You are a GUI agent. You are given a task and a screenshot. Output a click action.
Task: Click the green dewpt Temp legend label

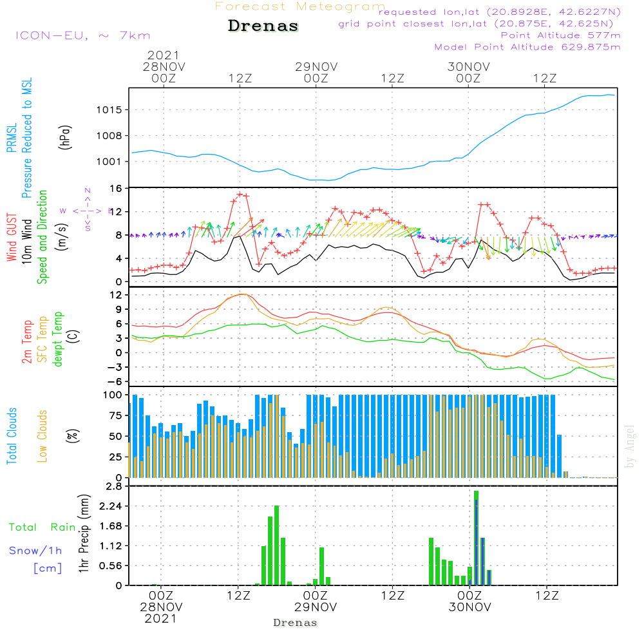coord(59,339)
